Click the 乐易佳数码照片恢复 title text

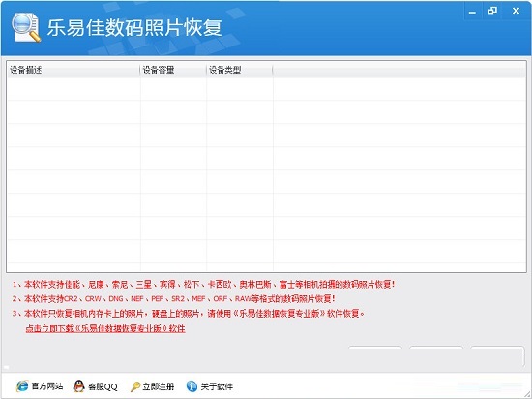(x=134, y=27)
